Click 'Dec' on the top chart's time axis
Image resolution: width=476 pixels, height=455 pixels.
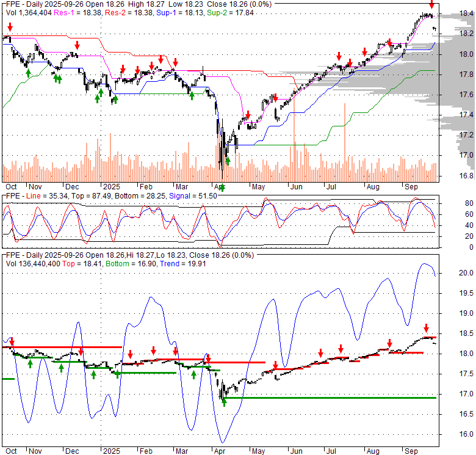[72, 187]
